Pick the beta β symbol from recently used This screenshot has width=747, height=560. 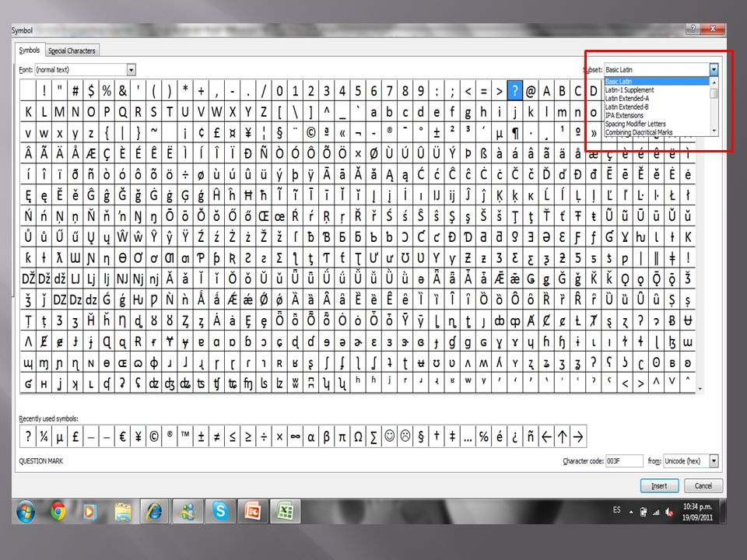click(x=327, y=436)
